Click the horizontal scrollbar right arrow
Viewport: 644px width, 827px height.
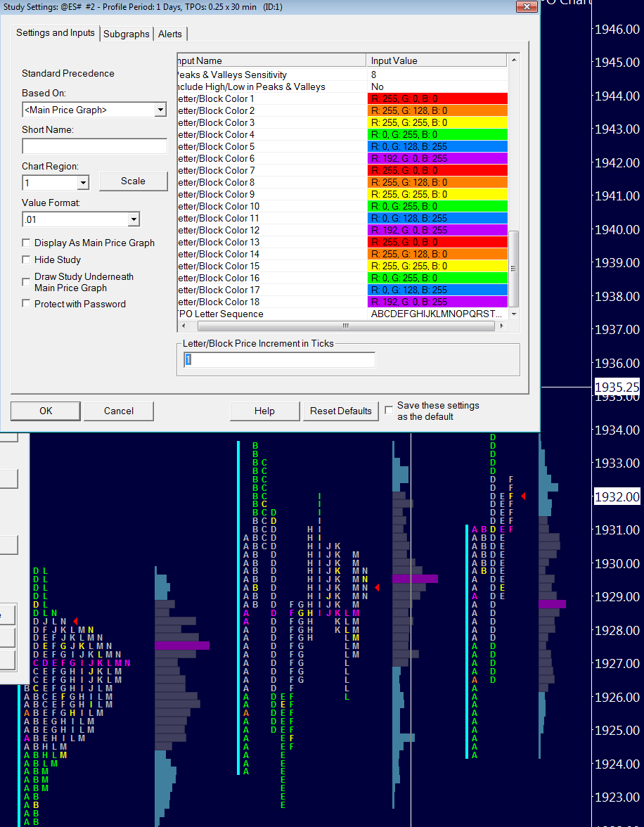click(x=503, y=326)
